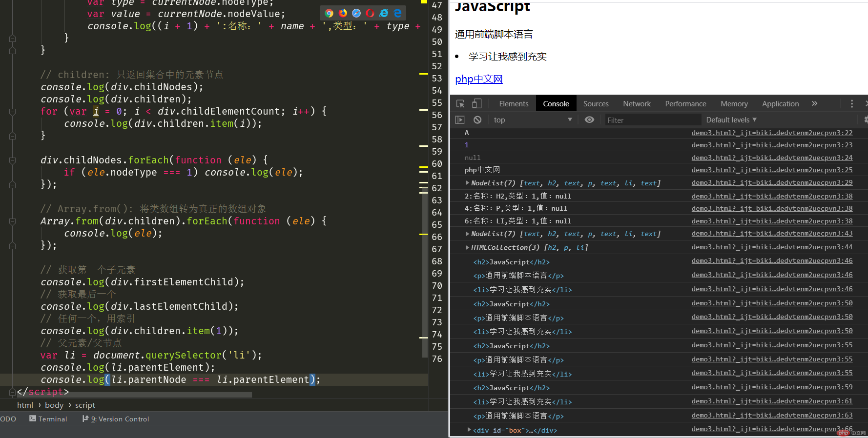Expand the HTMLCollection(3) console entry
Screen dimensions: 868x438
[468, 247]
